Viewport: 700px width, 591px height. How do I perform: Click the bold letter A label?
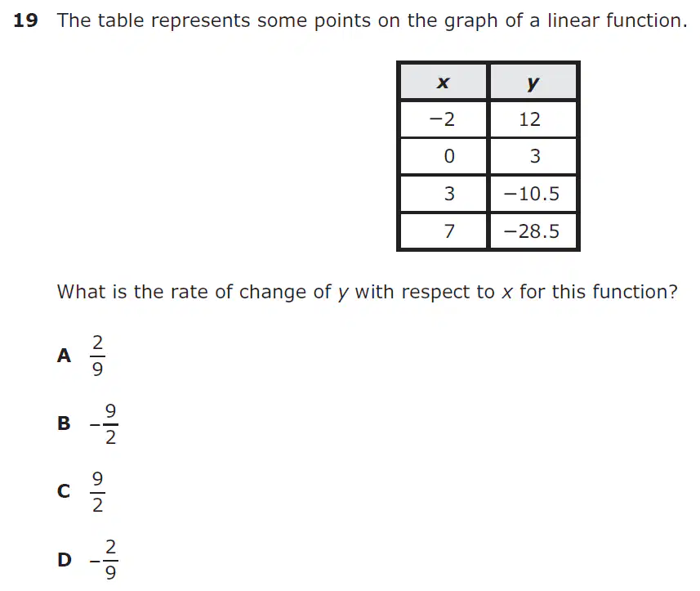(64, 356)
